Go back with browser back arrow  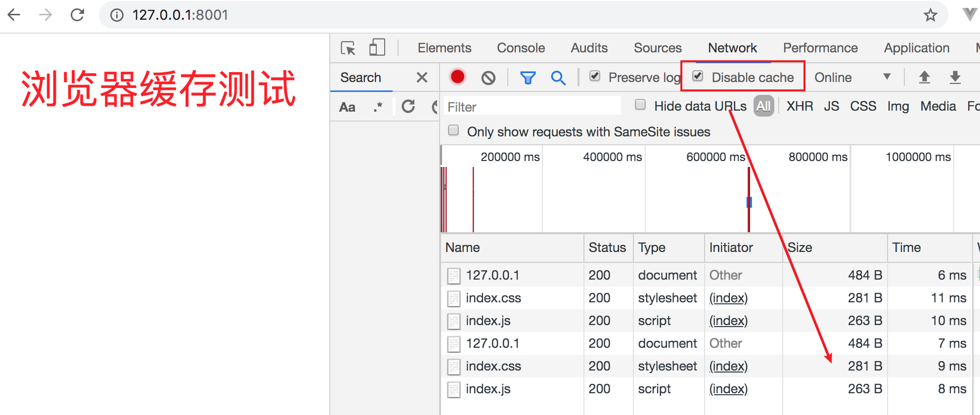14,15
